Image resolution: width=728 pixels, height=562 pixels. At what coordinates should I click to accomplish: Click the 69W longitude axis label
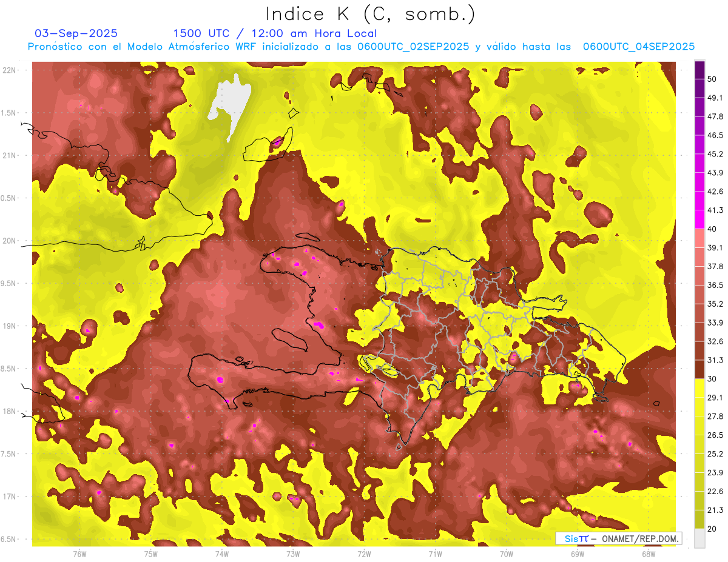point(578,554)
